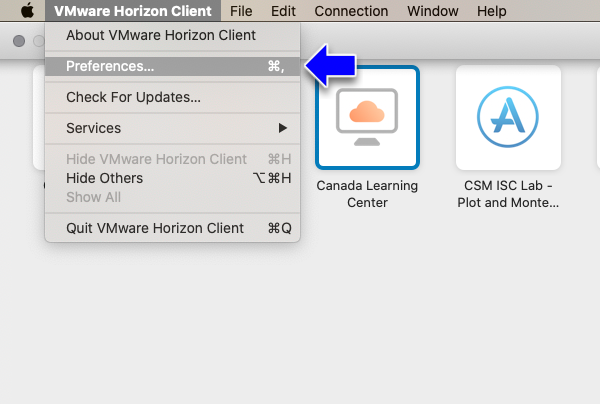Open the Apple menu

[27, 11]
